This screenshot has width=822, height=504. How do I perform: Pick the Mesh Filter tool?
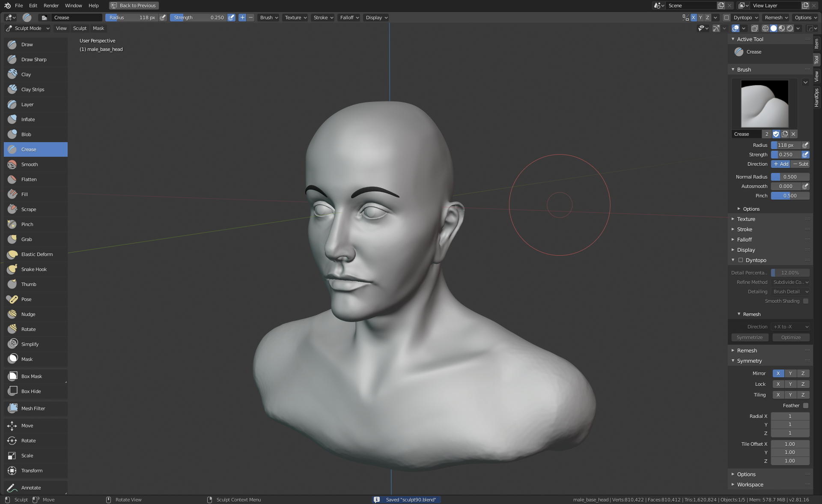33,409
